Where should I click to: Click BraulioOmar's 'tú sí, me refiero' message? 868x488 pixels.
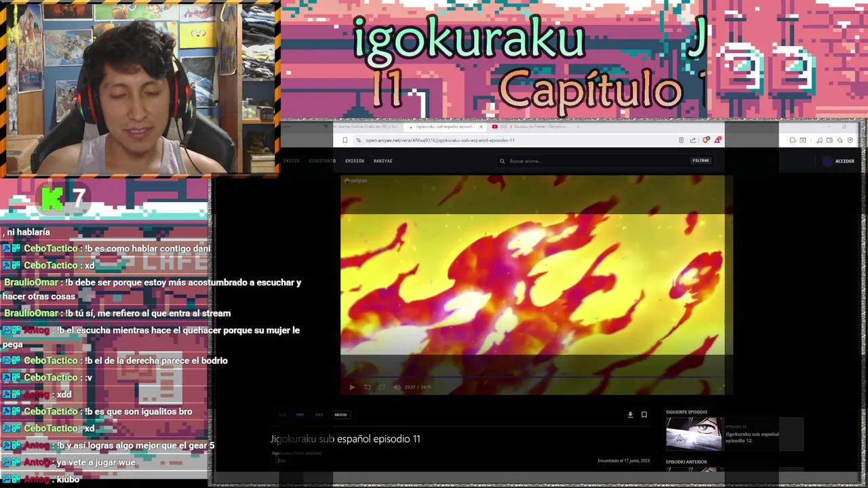pyautogui.click(x=148, y=313)
